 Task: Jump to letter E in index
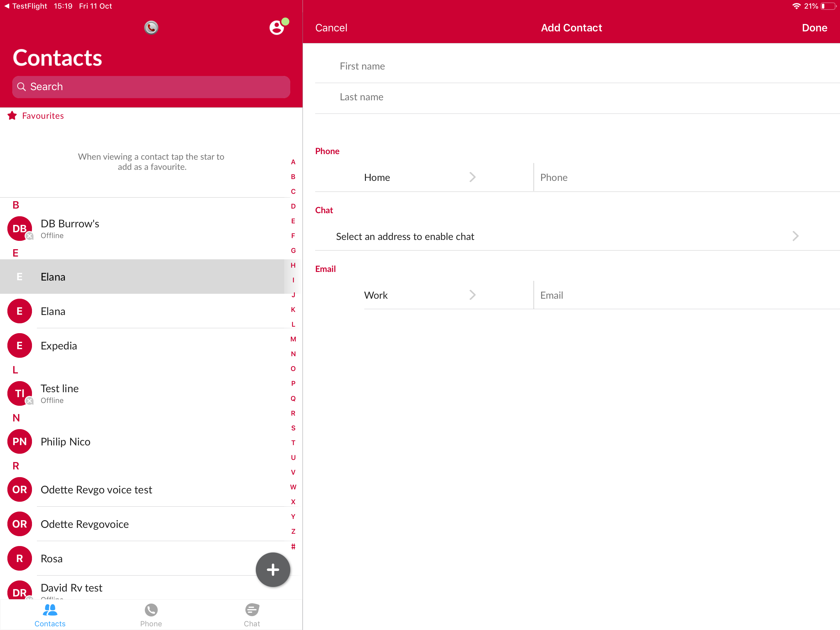[x=293, y=221]
